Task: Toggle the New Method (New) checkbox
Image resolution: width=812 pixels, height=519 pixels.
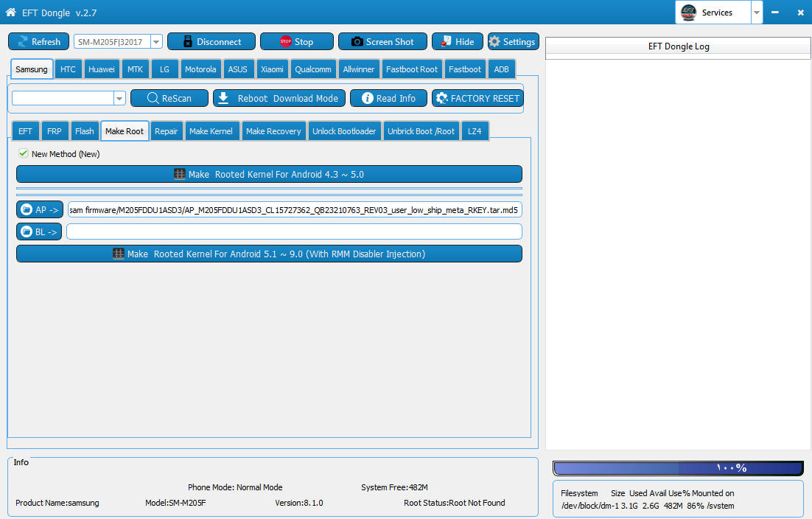Action: coord(23,153)
